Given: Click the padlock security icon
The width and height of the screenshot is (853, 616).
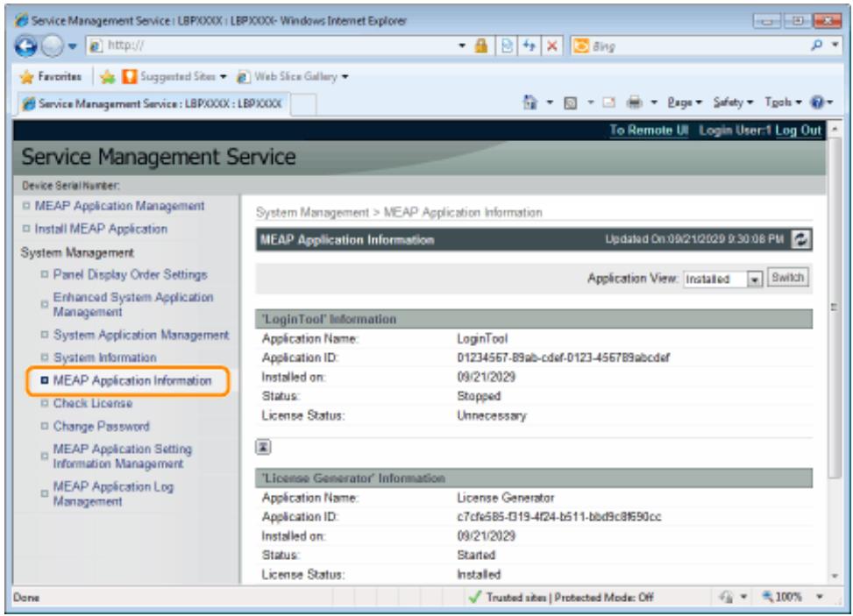Looking at the screenshot, I should point(481,46).
